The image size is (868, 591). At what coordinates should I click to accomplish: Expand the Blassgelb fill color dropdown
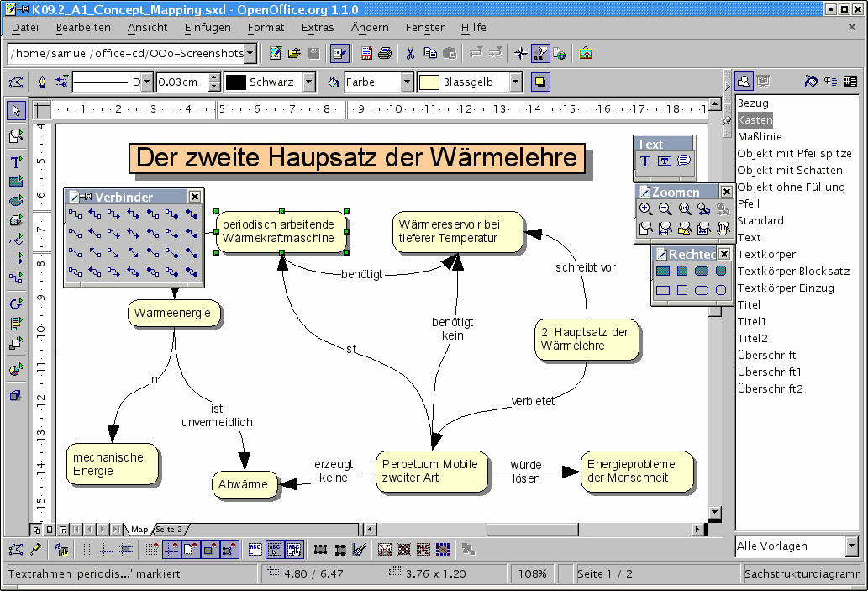(515, 82)
